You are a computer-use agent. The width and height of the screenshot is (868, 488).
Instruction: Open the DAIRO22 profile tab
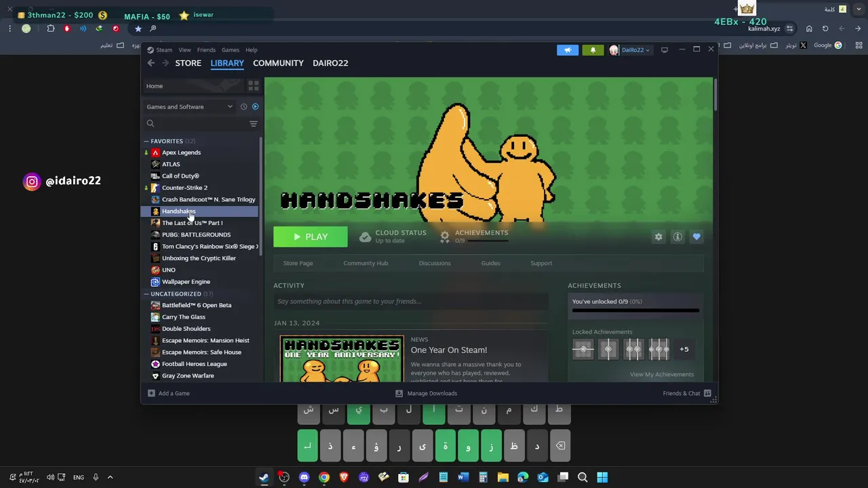tap(330, 63)
